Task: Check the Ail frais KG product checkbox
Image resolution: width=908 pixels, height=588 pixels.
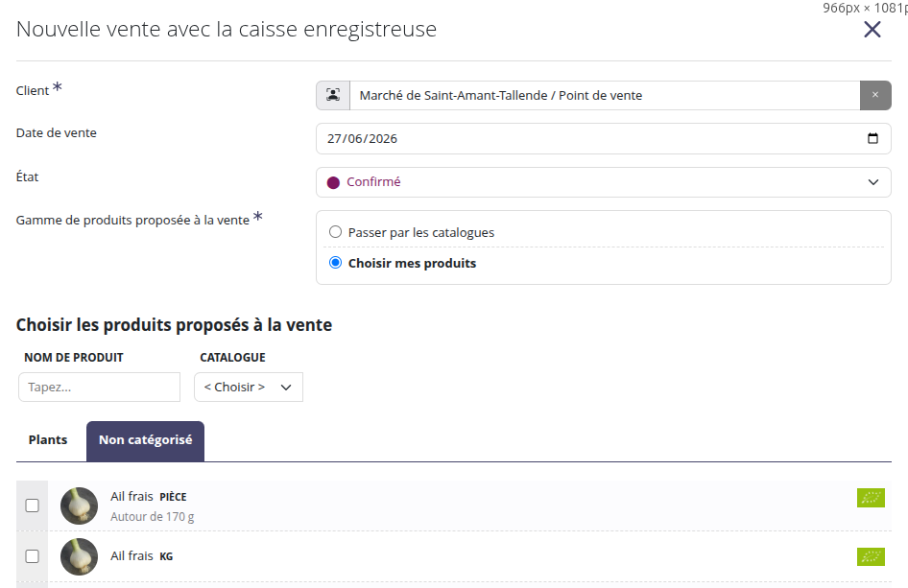Action: [33, 556]
